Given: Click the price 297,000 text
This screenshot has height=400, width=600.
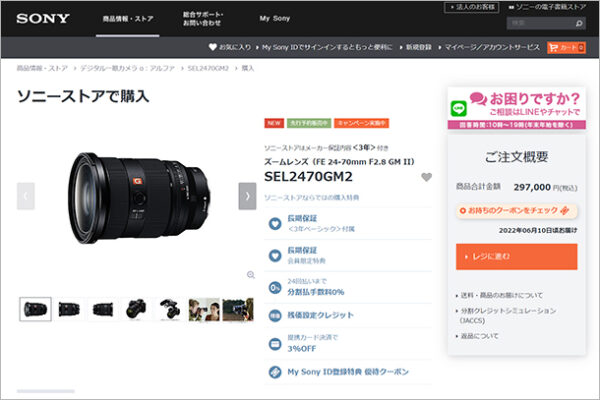Looking at the screenshot, I should (532, 187).
